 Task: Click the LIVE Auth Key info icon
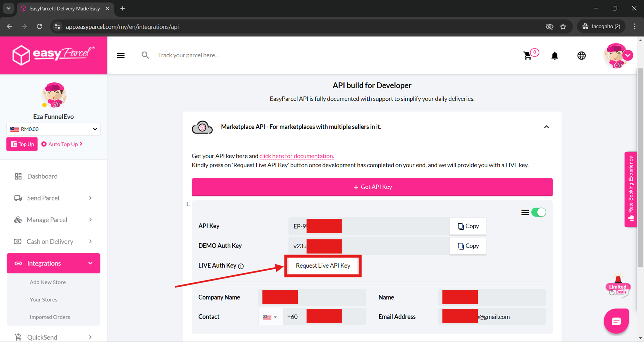(241, 266)
